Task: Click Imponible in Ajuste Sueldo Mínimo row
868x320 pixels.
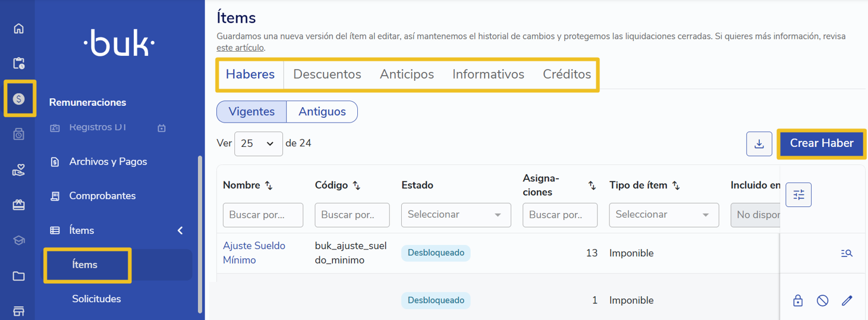Action: pyautogui.click(x=631, y=253)
